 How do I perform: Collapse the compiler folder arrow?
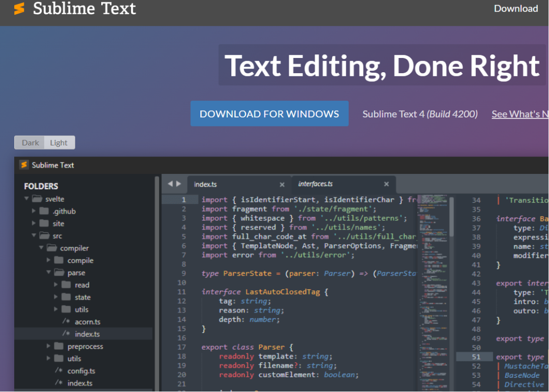point(41,248)
